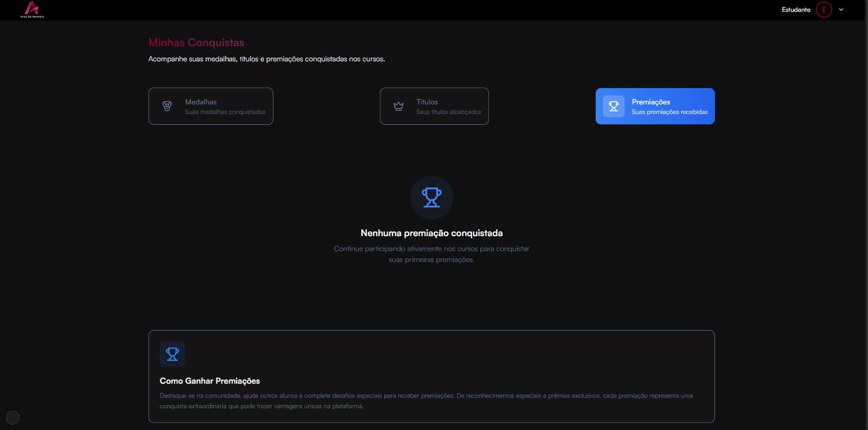
Task: Click the large center trophy icon
Action: click(x=431, y=198)
